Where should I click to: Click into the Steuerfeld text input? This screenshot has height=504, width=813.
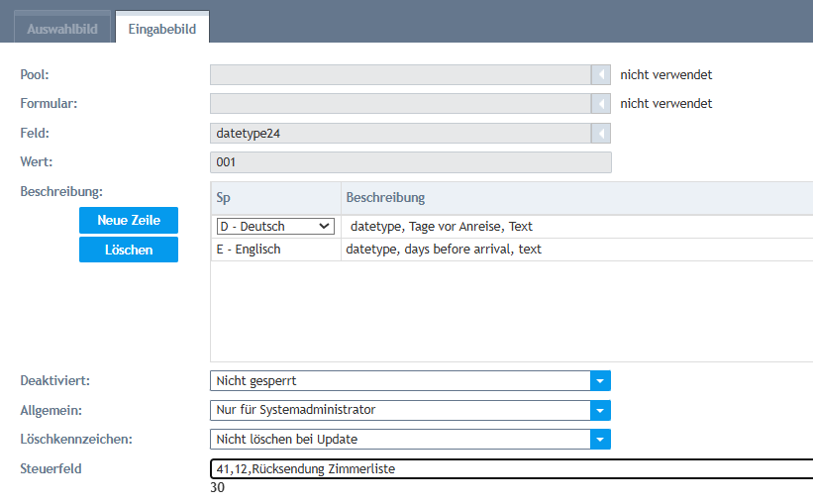tap(510, 468)
